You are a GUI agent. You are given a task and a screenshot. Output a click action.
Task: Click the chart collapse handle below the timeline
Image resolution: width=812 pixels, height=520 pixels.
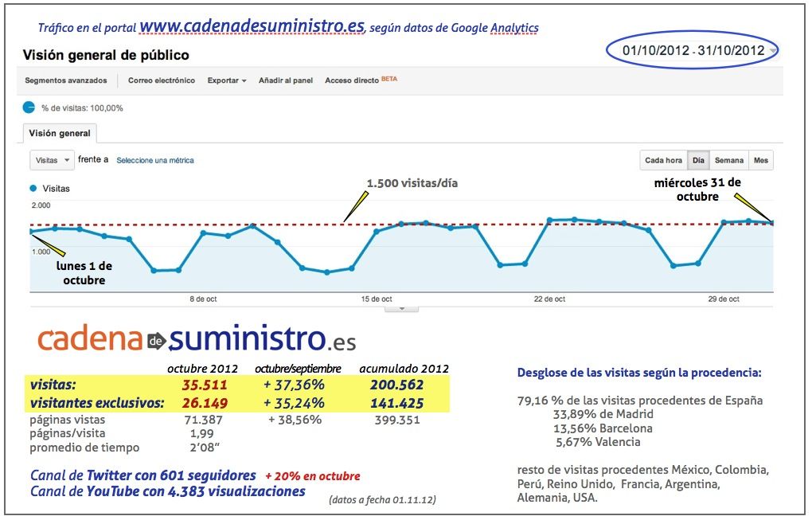pos(402,308)
